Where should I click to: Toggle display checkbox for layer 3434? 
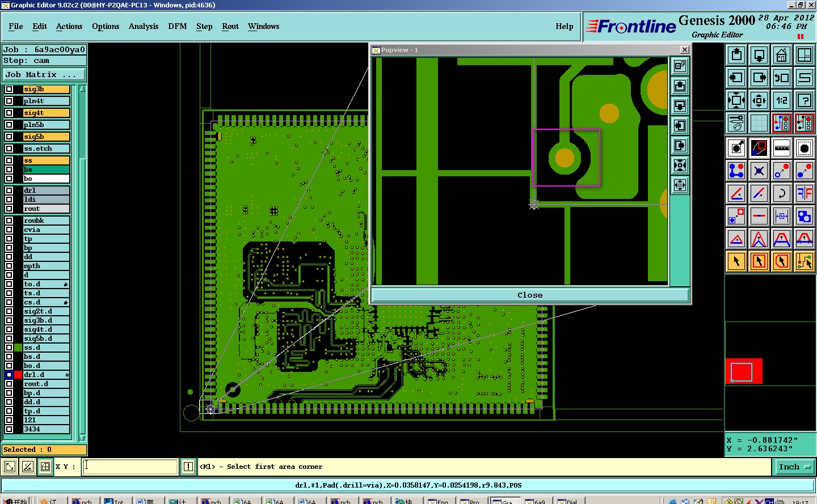(x=9, y=429)
